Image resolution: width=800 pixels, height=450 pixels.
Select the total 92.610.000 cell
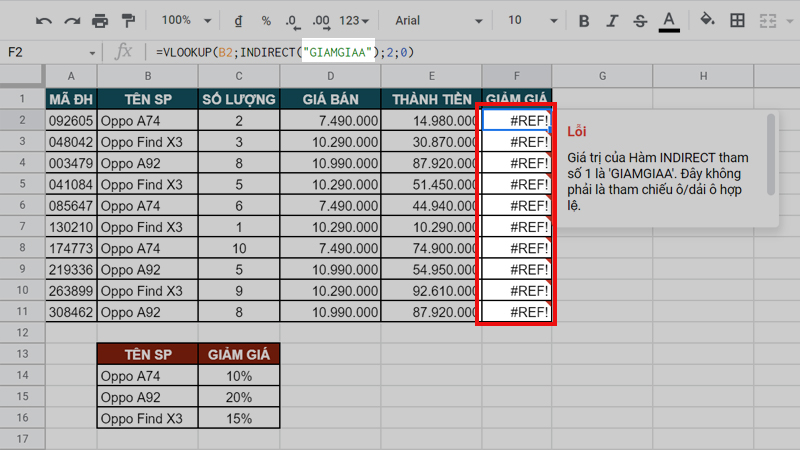[432, 291]
